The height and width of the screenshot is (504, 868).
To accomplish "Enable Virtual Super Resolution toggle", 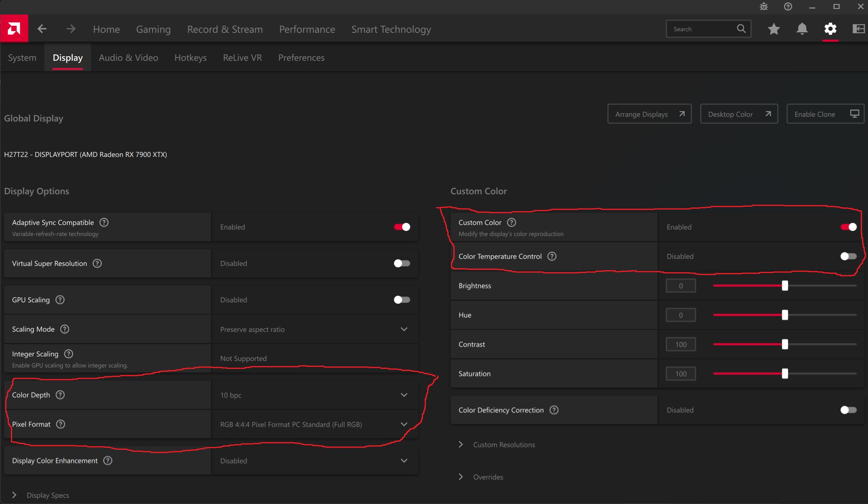I will (x=402, y=263).
